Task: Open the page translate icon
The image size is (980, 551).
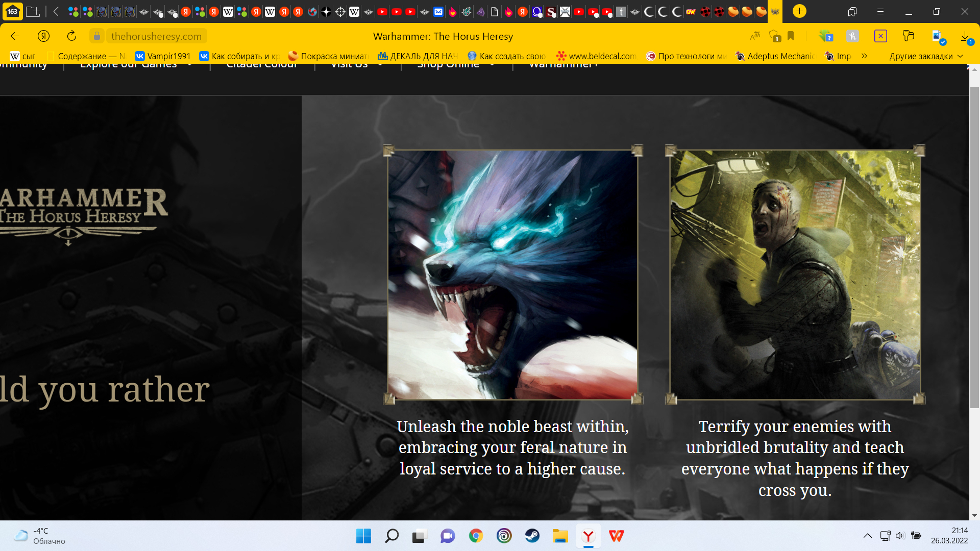Action: point(755,36)
